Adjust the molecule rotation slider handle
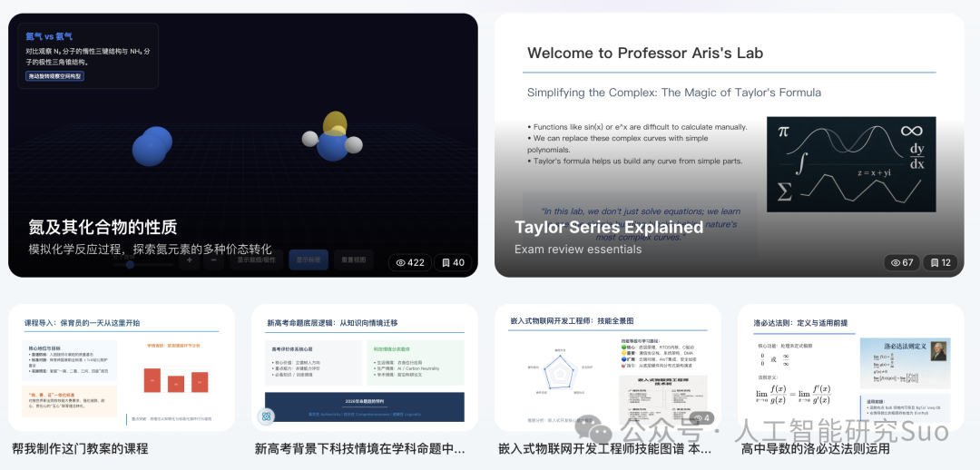The image size is (980, 470). tap(130, 265)
